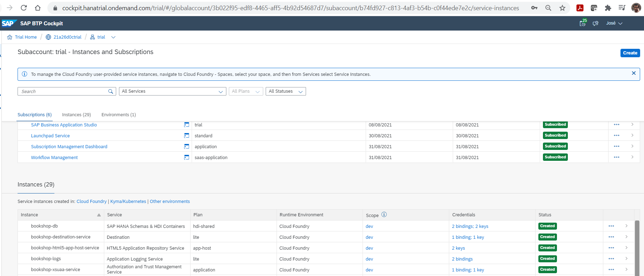Click search magnifier in Search field
This screenshot has width=644, height=276.
(111, 91)
